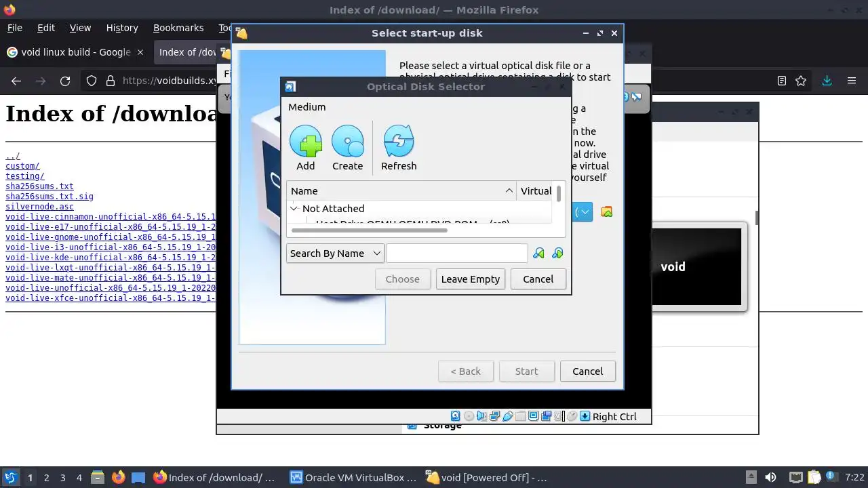Open folder icon to browse disk file
Image resolution: width=868 pixels, height=488 pixels.
click(x=607, y=212)
